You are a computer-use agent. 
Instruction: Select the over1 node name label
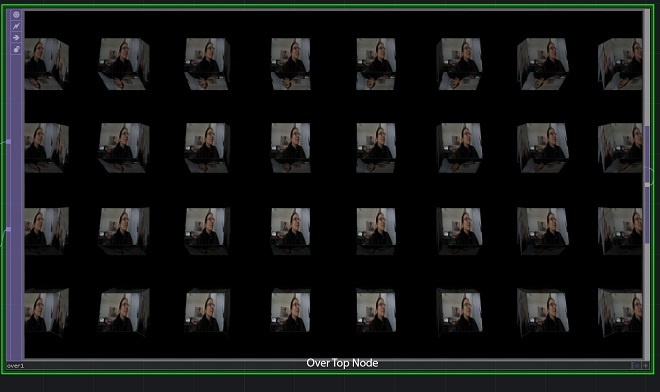tap(16, 366)
